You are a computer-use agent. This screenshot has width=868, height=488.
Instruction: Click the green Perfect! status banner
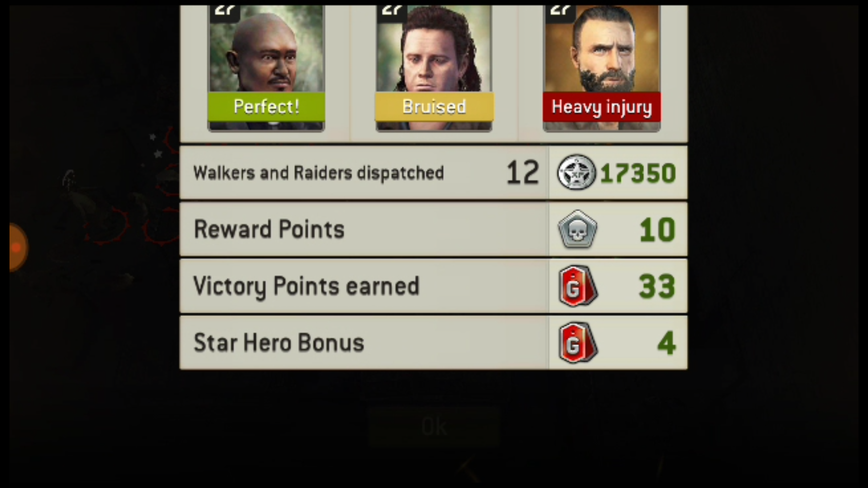(266, 107)
